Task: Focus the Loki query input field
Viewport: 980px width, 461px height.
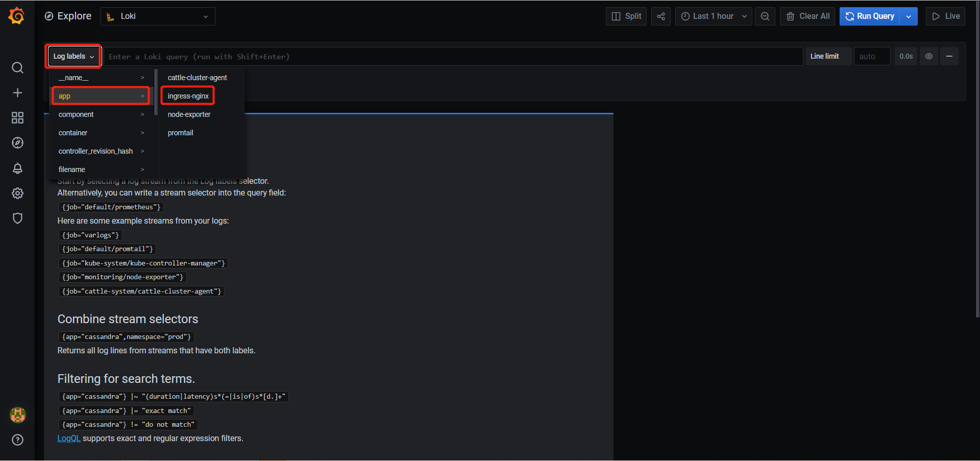Action: click(453, 56)
